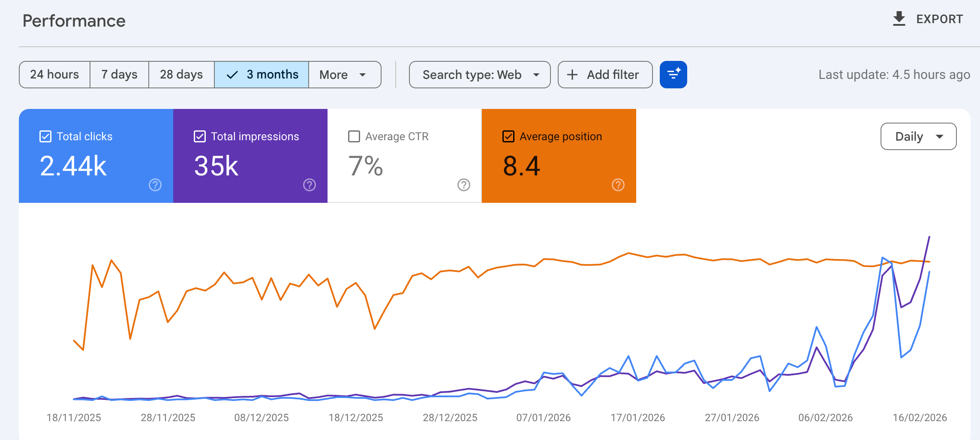Open the blue AI filter icon button
Image resolution: width=980 pixels, height=440 pixels.
(673, 75)
